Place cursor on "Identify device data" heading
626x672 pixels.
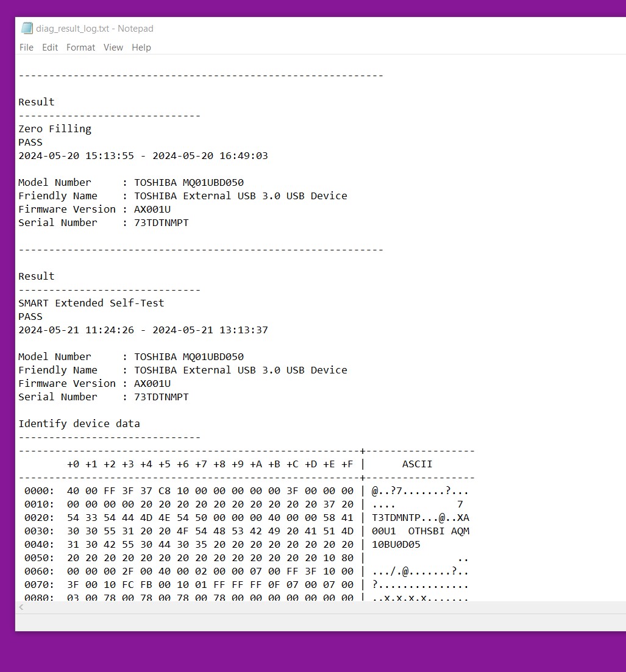(x=79, y=423)
